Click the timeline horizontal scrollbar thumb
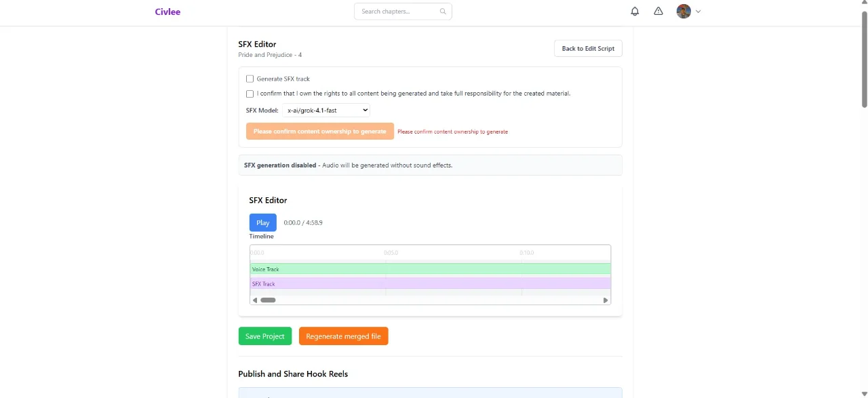868x398 pixels. [x=268, y=300]
